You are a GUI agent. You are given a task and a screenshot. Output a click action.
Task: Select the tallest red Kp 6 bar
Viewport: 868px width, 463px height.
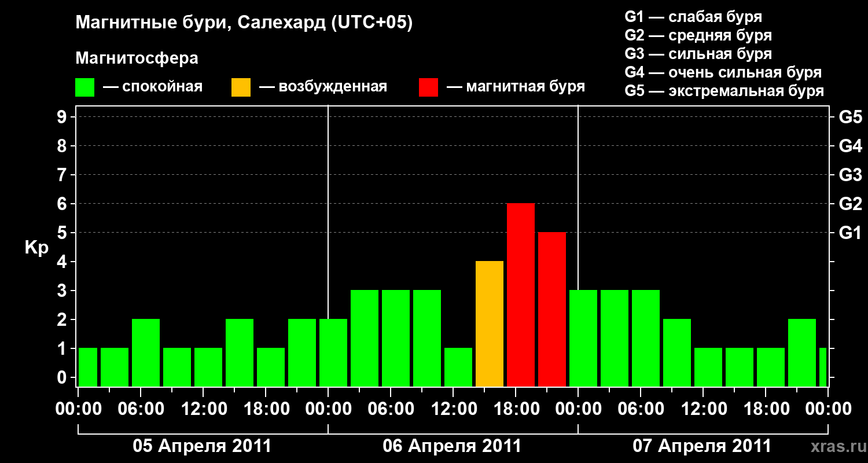[x=521, y=295]
